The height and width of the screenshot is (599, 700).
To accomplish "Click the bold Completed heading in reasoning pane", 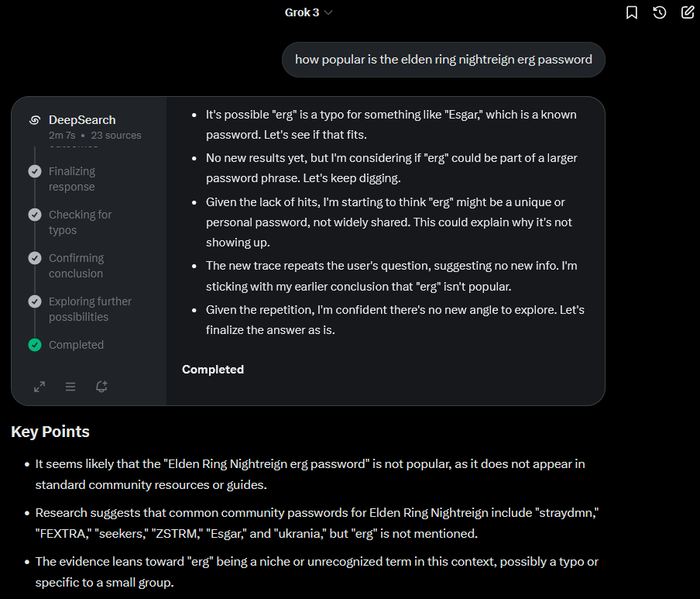I will [x=213, y=370].
